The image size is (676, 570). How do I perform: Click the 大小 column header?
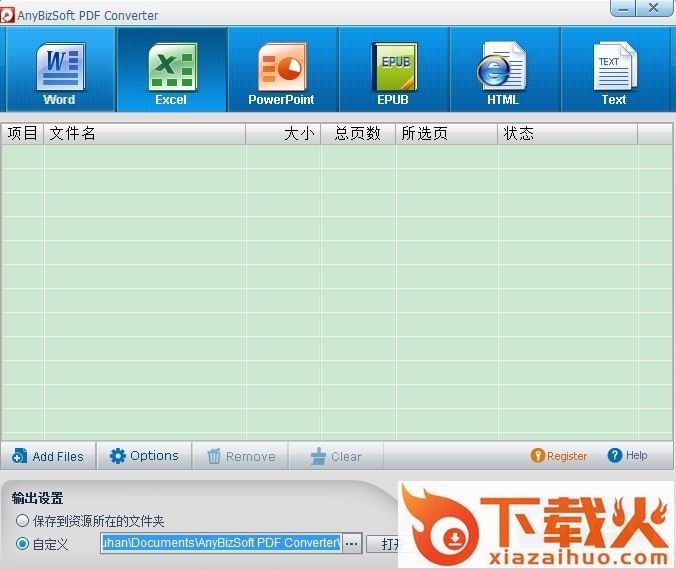283,134
